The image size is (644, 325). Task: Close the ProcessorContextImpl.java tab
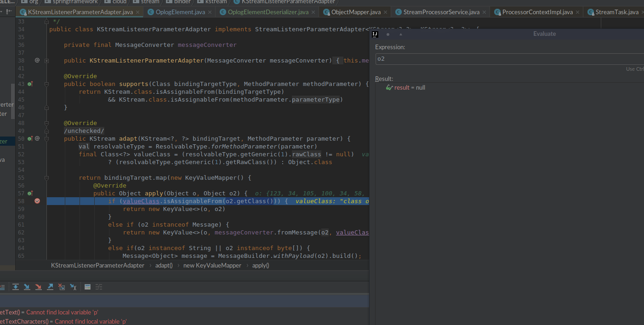[x=577, y=12]
